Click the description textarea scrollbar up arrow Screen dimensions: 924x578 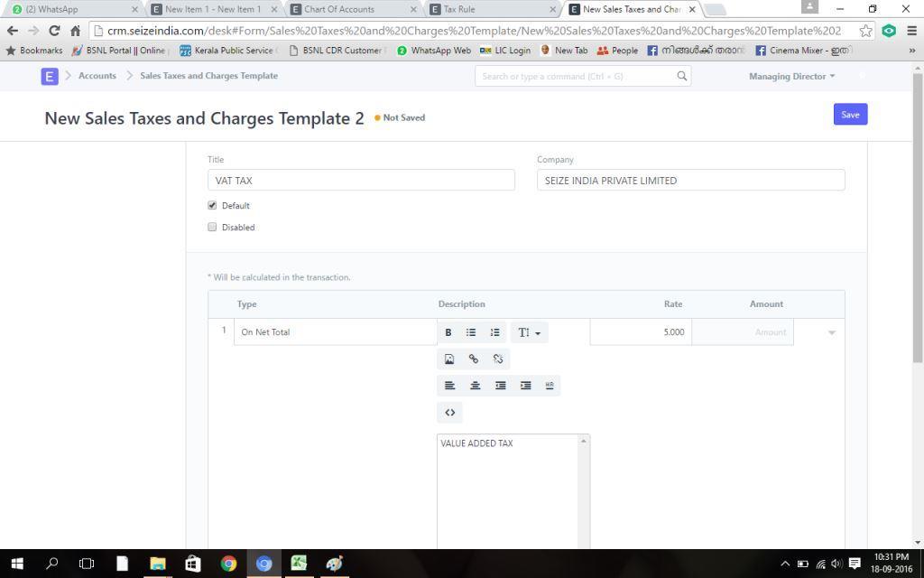pyautogui.click(x=584, y=441)
